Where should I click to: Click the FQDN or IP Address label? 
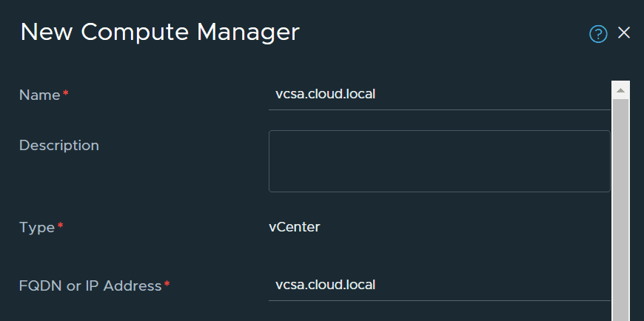(90, 285)
